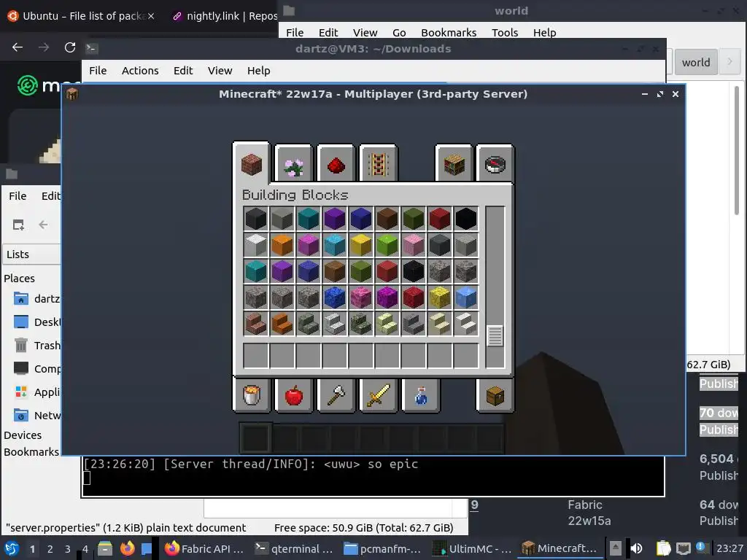747x560 pixels.
Task: Switch to the nightly.link browser tab
Action: click(224, 16)
